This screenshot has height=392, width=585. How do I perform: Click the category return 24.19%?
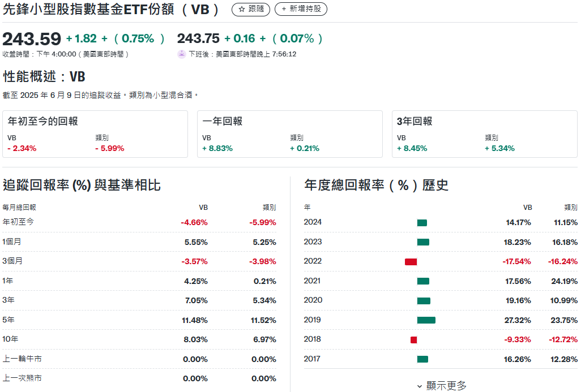pos(565,281)
